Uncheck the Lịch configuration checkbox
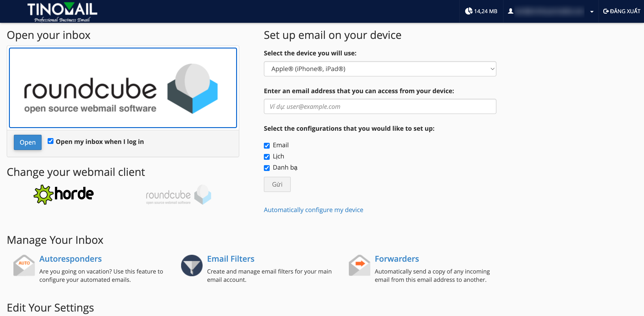The width and height of the screenshot is (644, 316). coord(267,157)
